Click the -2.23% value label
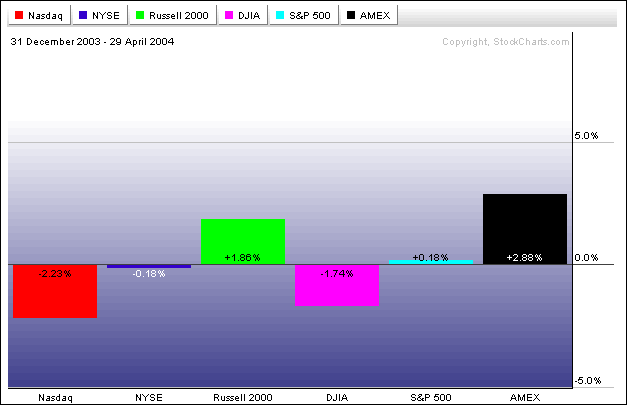This screenshot has height=405, width=627. (55, 273)
